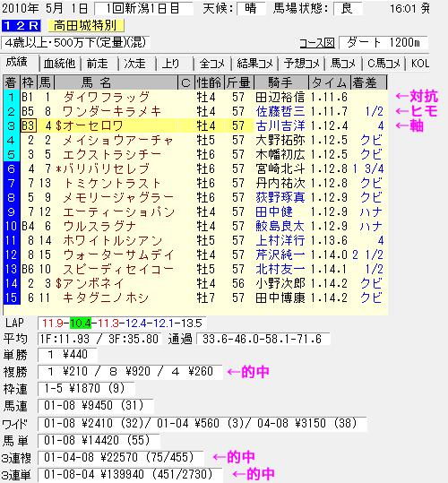The image size is (448, 483).
Task: Open the 結果コメ tab
Action: pyautogui.click(x=255, y=64)
